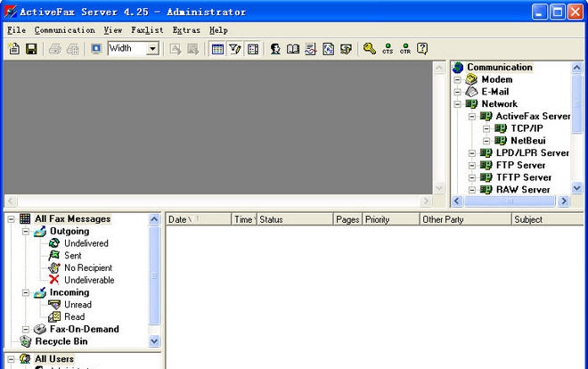588x369 pixels.
Task: Toggle the fax list filter button
Action: (x=235, y=49)
